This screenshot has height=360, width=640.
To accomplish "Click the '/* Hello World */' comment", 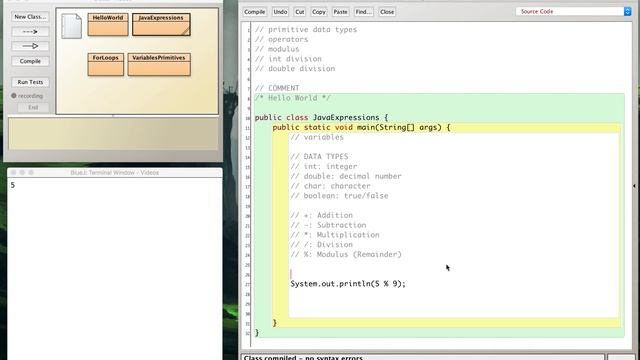I will tap(293, 98).
